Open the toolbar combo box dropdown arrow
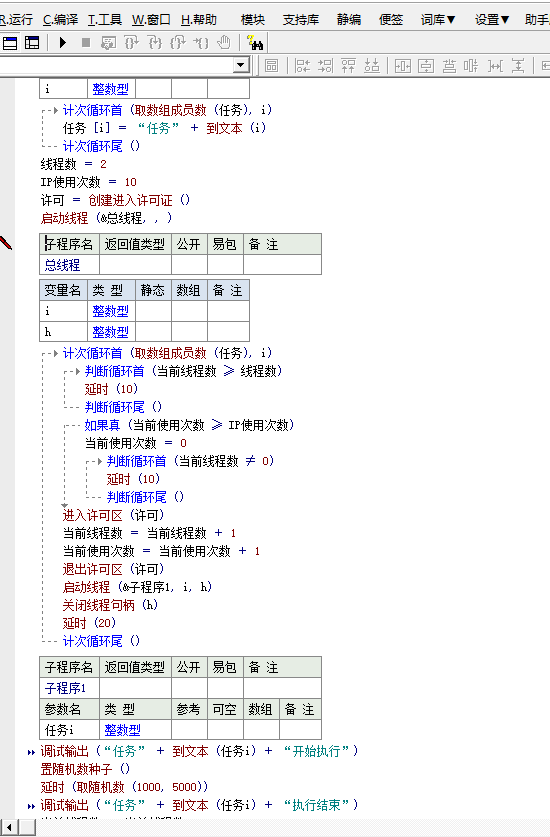 pos(241,65)
